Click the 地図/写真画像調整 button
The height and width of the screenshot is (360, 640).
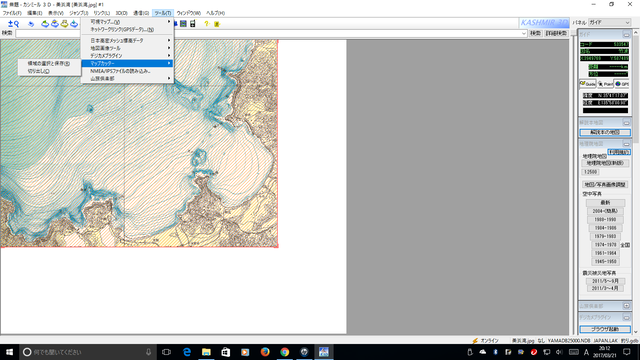605,184
